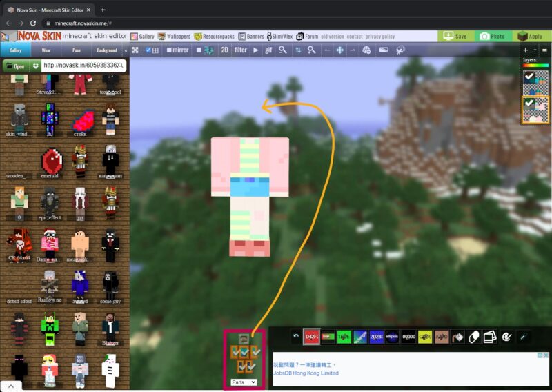The width and height of the screenshot is (552, 392).
Task: Click the Dropbox download icon next to Open
Action: click(35, 66)
